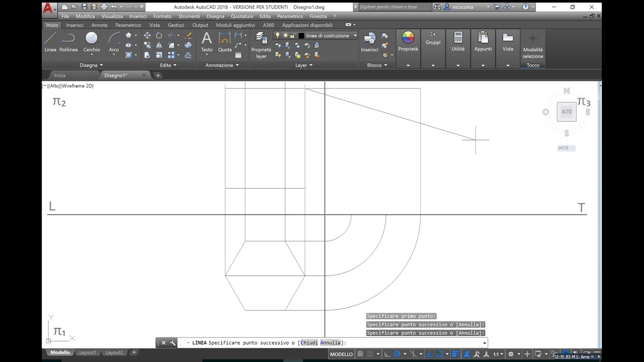Click the Inizia document tab
The width and height of the screenshot is (644, 362).
click(x=60, y=75)
